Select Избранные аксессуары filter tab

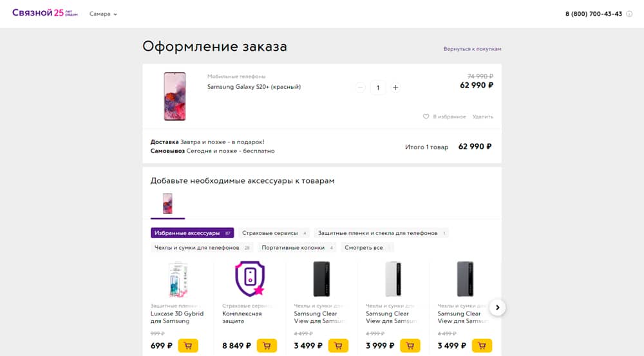pos(192,233)
